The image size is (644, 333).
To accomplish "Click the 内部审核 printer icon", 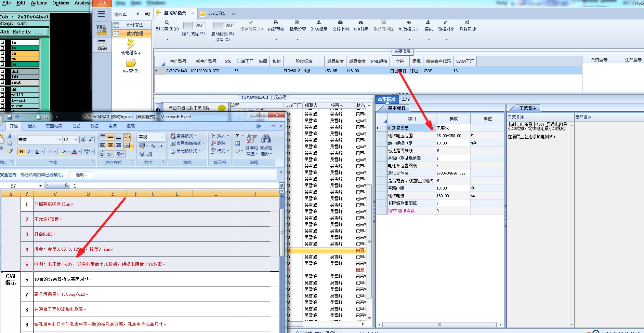I will 276,22.
